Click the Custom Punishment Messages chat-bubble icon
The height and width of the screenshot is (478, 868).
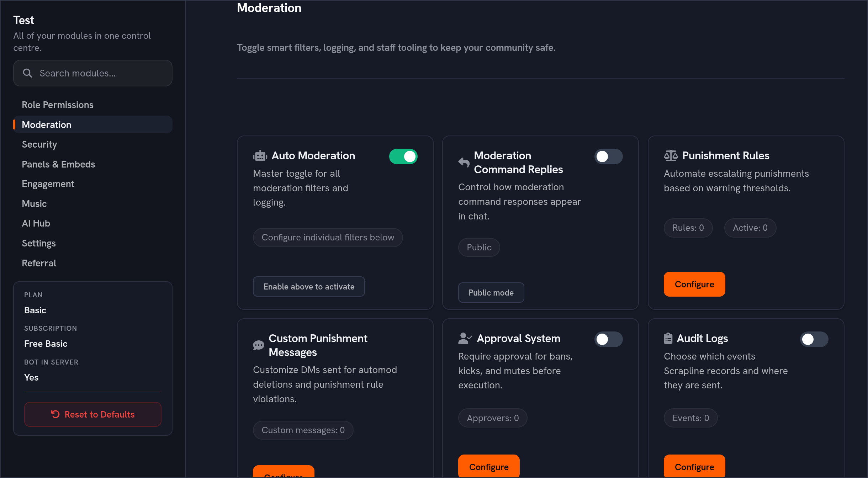coord(259,345)
